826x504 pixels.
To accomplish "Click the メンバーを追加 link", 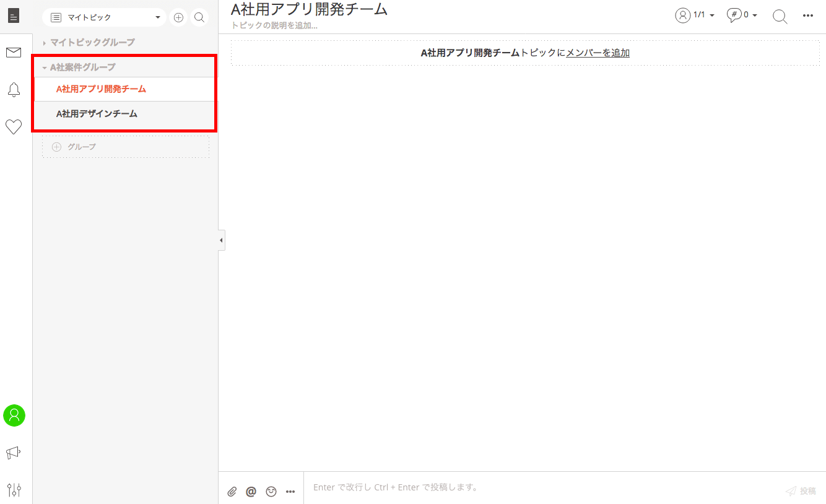I will point(598,53).
